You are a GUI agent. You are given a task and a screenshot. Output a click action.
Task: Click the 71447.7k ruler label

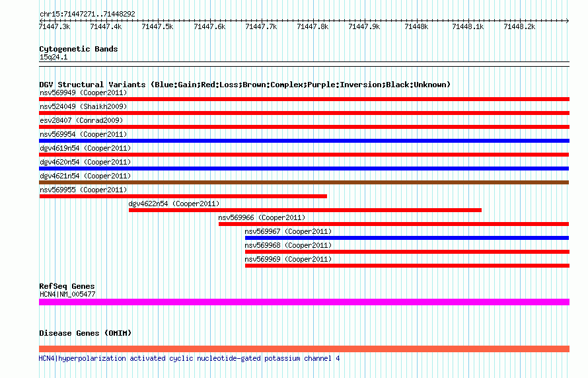261,26
